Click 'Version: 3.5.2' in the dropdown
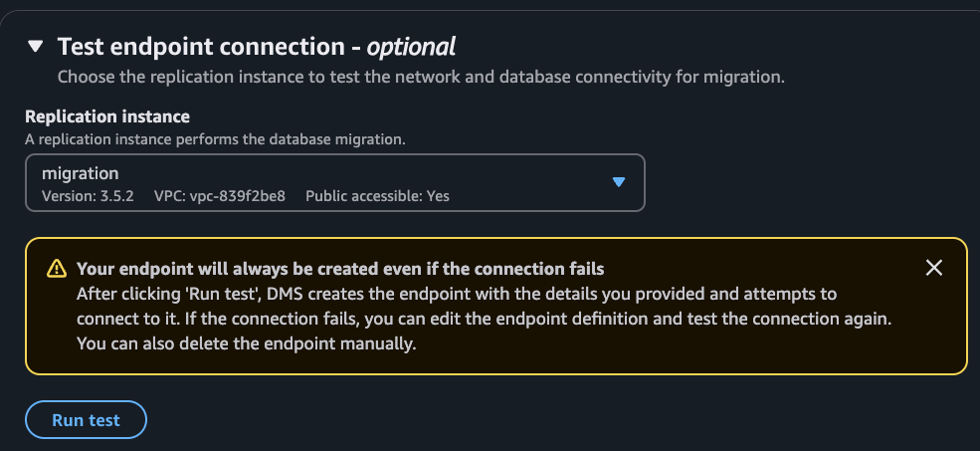 tap(88, 196)
